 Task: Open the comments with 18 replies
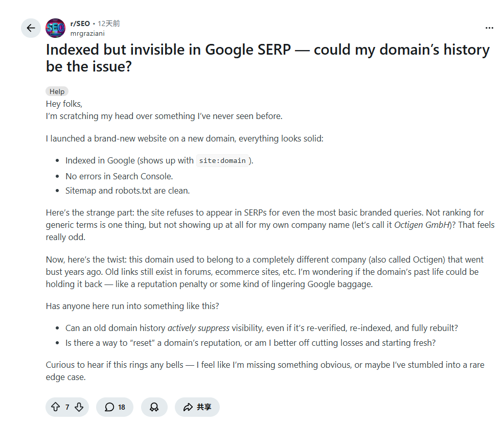click(x=114, y=407)
